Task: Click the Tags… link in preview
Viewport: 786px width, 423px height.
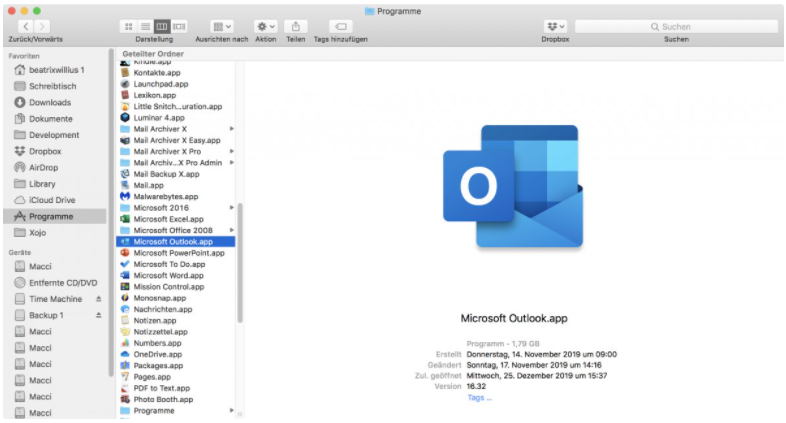Action: (x=479, y=397)
